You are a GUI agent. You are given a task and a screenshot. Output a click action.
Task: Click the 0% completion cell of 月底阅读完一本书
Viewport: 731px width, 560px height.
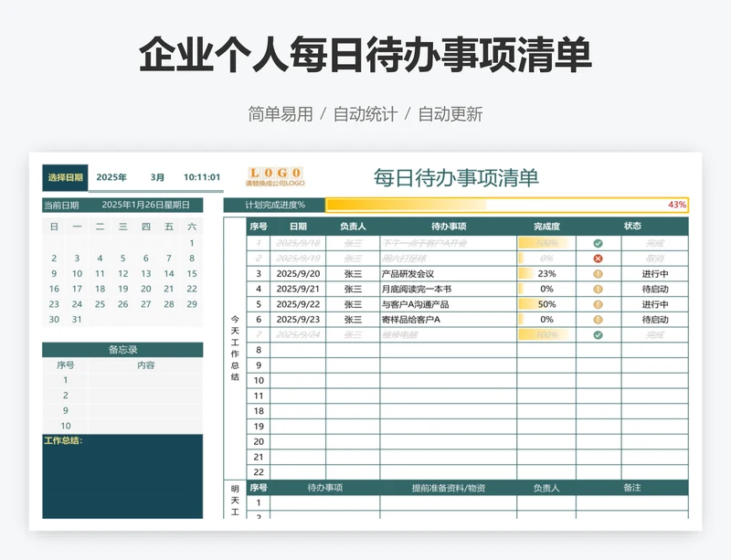(x=546, y=289)
